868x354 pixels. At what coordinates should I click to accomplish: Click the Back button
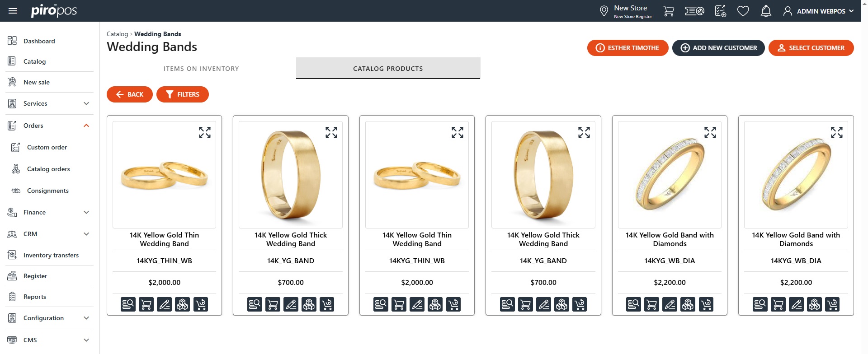click(x=130, y=94)
